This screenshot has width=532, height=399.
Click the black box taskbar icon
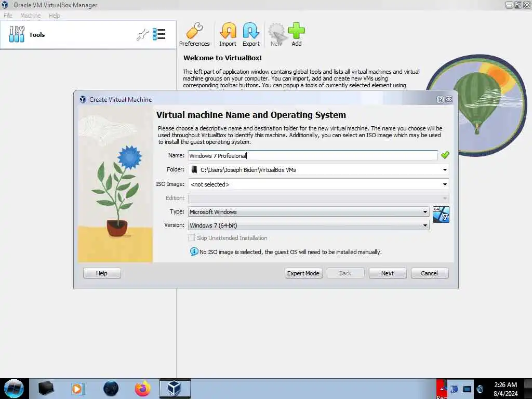(46, 389)
